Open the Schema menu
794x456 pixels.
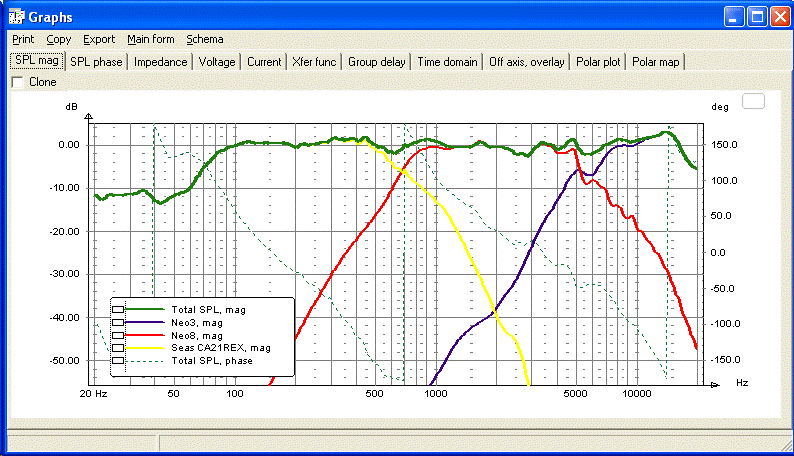click(x=205, y=39)
